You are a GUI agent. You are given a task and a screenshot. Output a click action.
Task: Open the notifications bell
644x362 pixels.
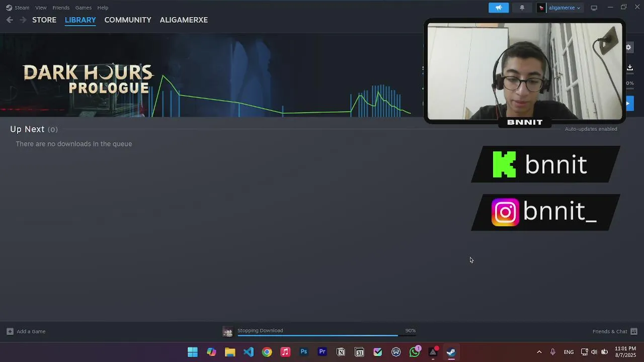(x=522, y=8)
